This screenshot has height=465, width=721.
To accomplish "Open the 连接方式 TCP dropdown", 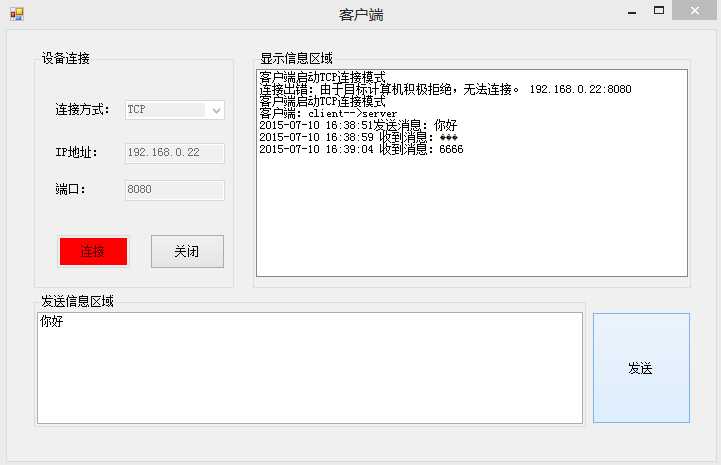I will [x=175, y=110].
